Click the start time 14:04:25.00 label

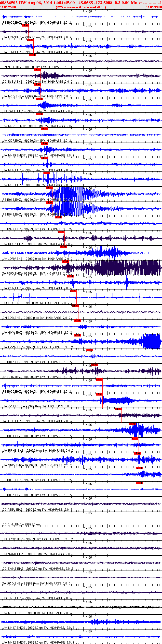click(8, 7)
